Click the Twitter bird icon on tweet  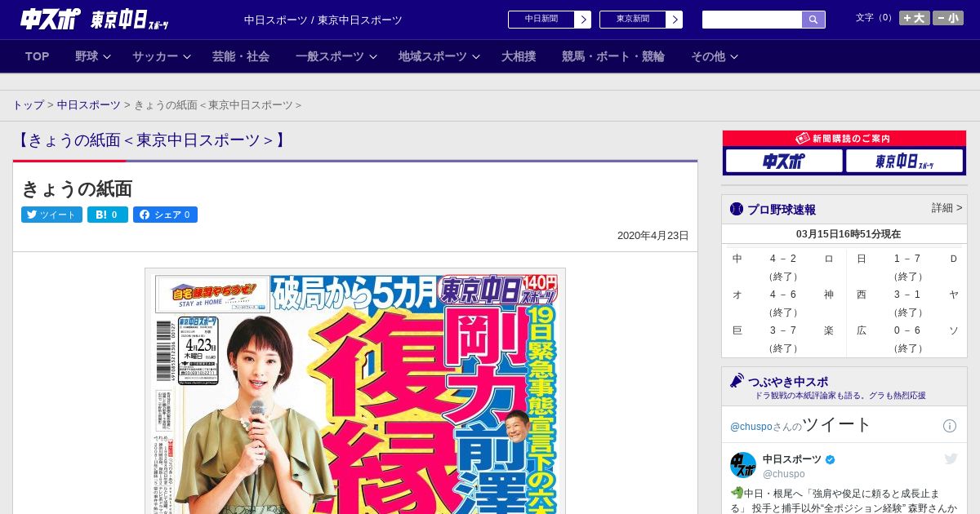click(x=951, y=459)
